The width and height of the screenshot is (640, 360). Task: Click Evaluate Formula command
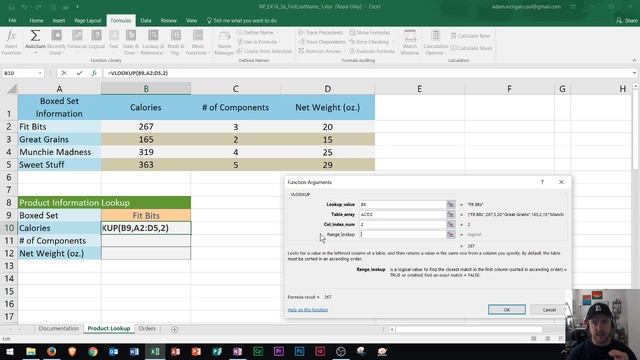[372, 51]
